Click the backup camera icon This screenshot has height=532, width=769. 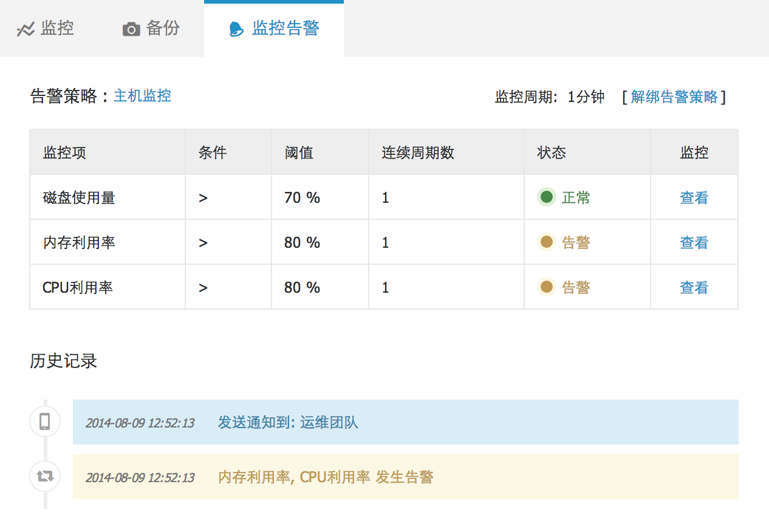click(131, 29)
